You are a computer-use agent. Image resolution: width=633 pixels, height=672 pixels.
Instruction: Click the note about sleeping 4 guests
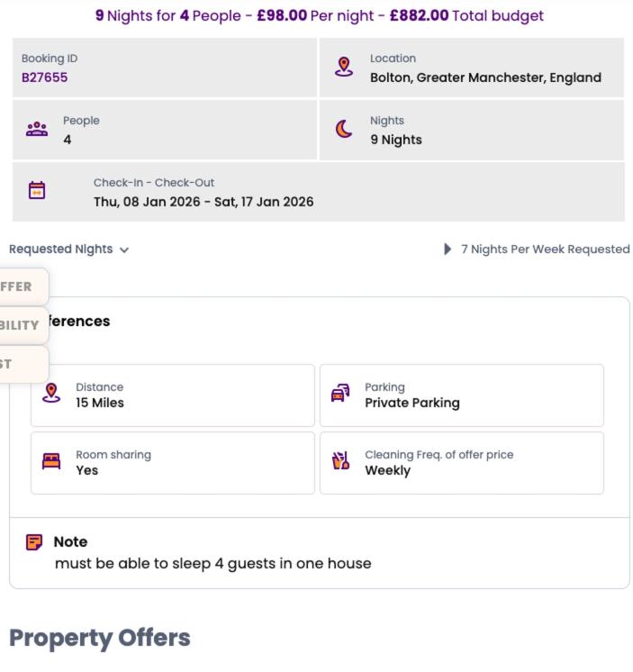[x=213, y=564]
